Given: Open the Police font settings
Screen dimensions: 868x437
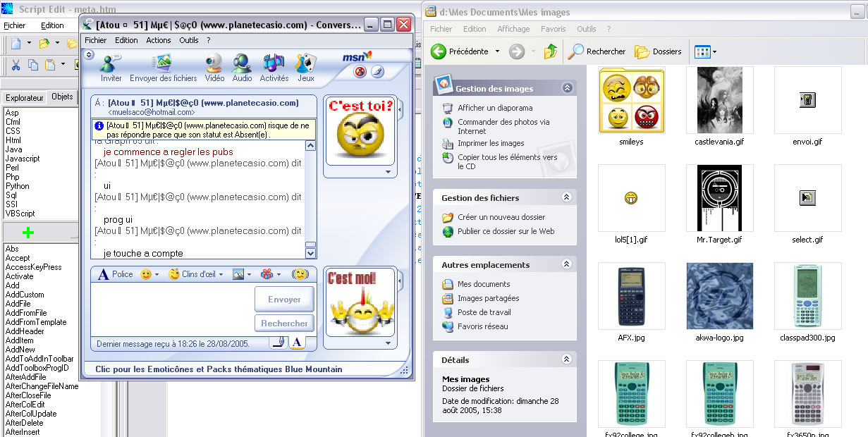Looking at the screenshot, I should pyautogui.click(x=115, y=274).
